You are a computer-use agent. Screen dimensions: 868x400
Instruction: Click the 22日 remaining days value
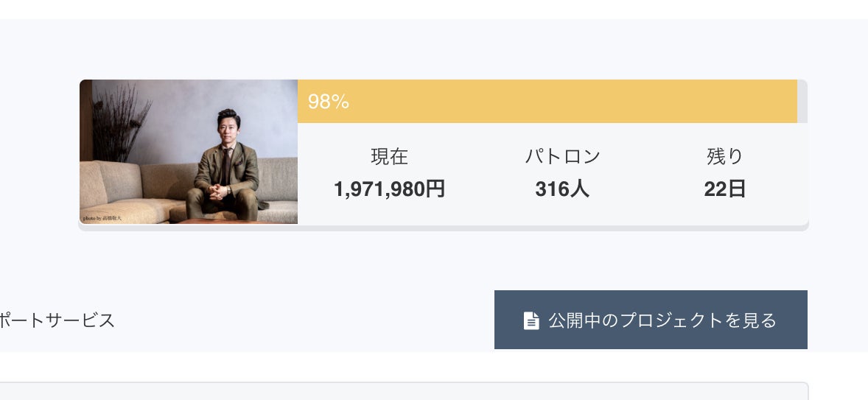(725, 189)
